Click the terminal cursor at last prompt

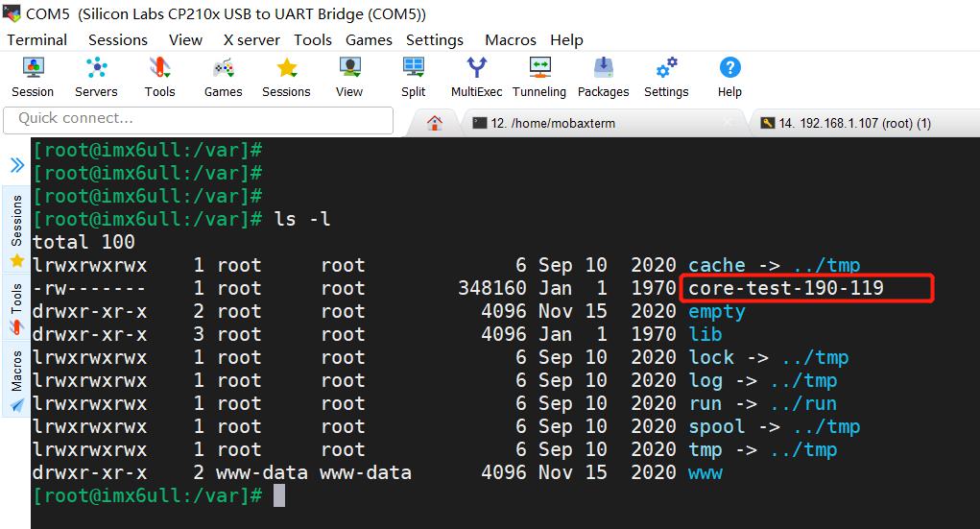click(x=279, y=495)
